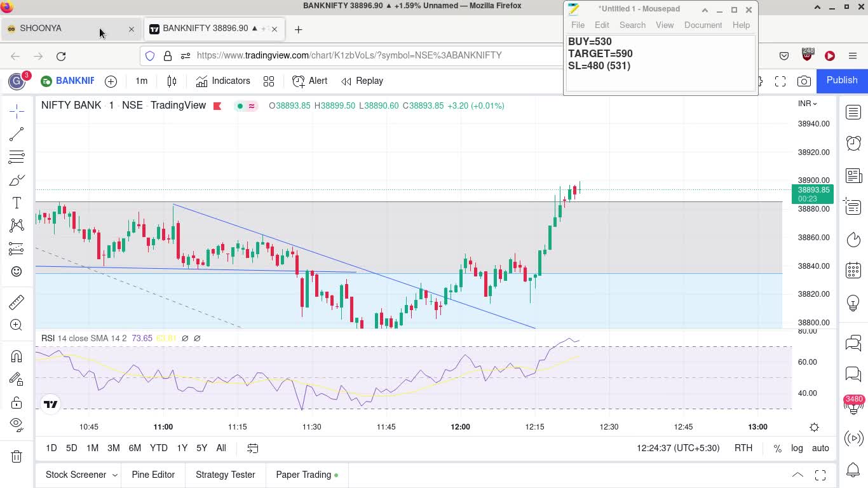This screenshot has width=868, height=488.
Task: Open the Fibonacci and Gann tools
Action: (x=17, y=157)
